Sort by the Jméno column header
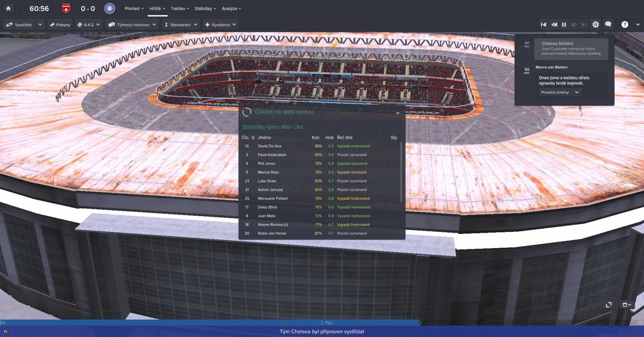 pos(264,137)
